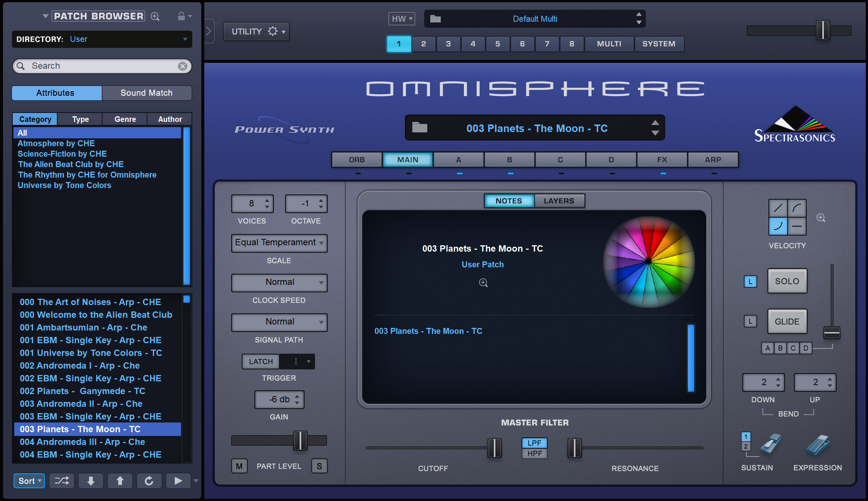Screen dimensions: 868x501
Task: Select the convex velocity curve icon
Action: (797, 208)
